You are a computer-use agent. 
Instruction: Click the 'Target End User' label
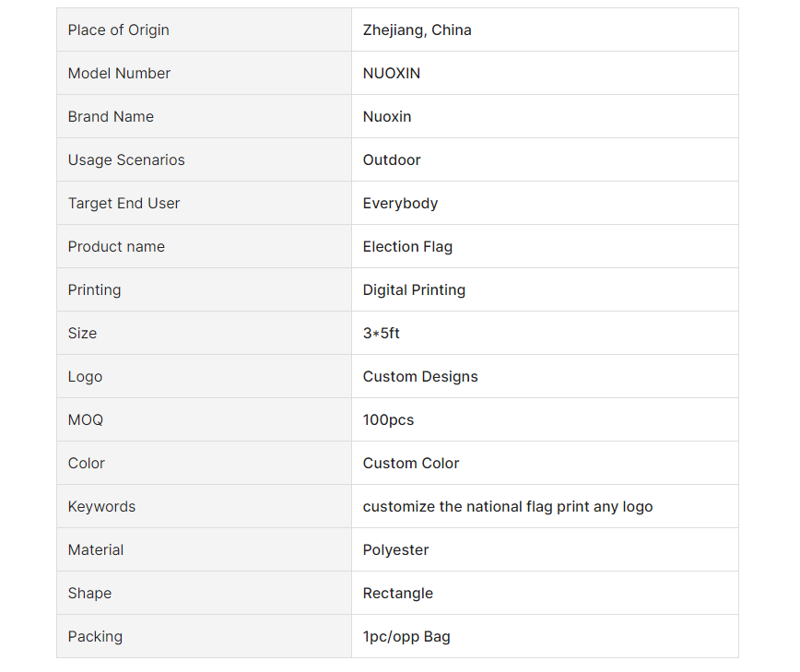(124, 204)
